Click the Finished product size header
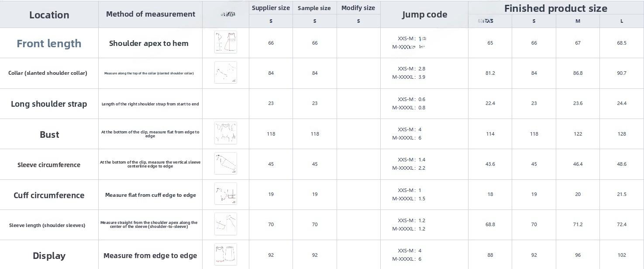 [x=555, y=8]
